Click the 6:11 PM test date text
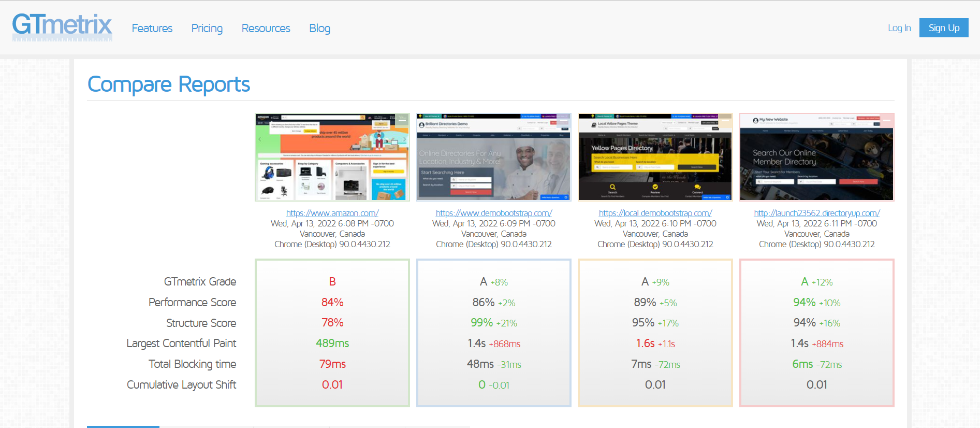Screen dimensions: 980x428 coord(817,223)
